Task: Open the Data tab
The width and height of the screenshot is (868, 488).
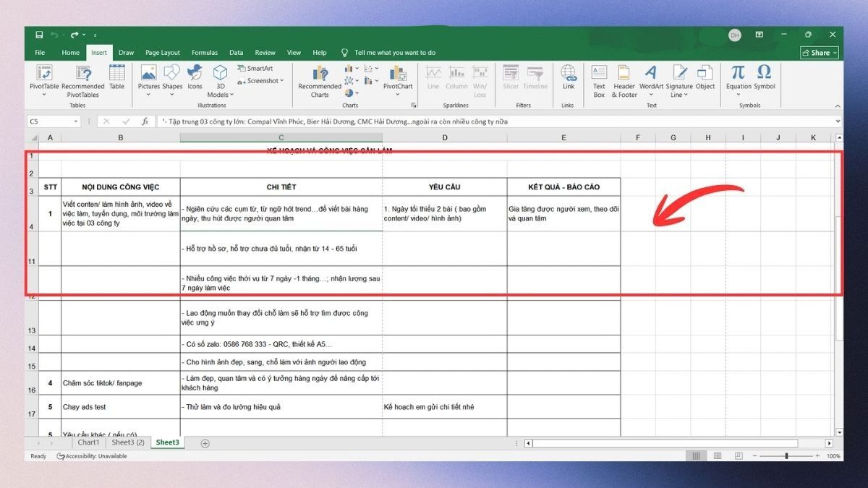Action: pos(236,53)
